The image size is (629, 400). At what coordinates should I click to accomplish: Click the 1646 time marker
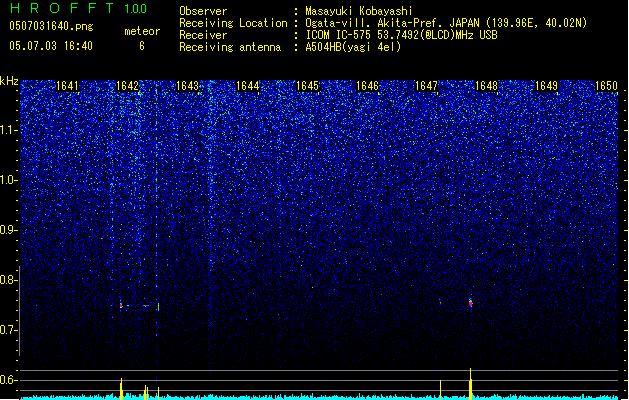click(x=367, y=85)
